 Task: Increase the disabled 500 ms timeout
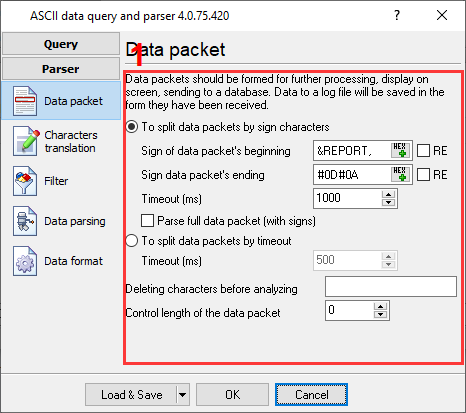point(388,257)
